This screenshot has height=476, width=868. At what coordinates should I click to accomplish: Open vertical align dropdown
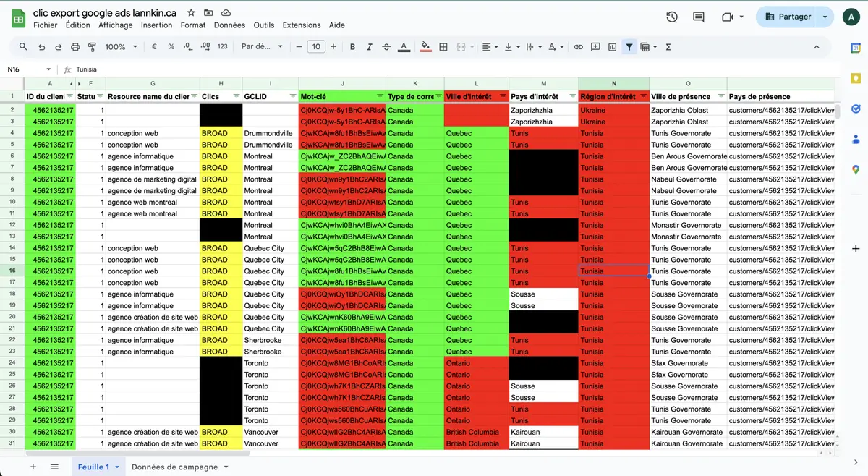[512, 47]
